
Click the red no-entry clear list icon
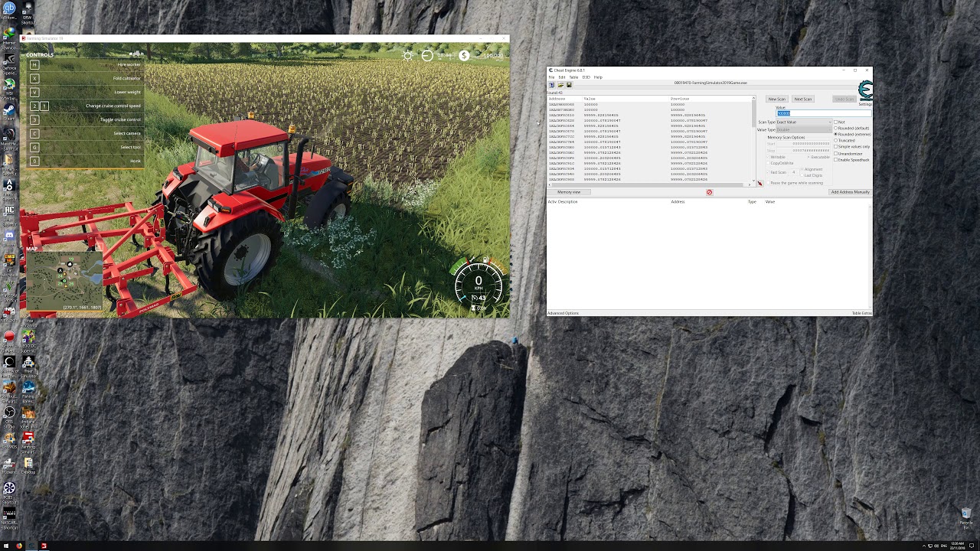pos(709,192)
